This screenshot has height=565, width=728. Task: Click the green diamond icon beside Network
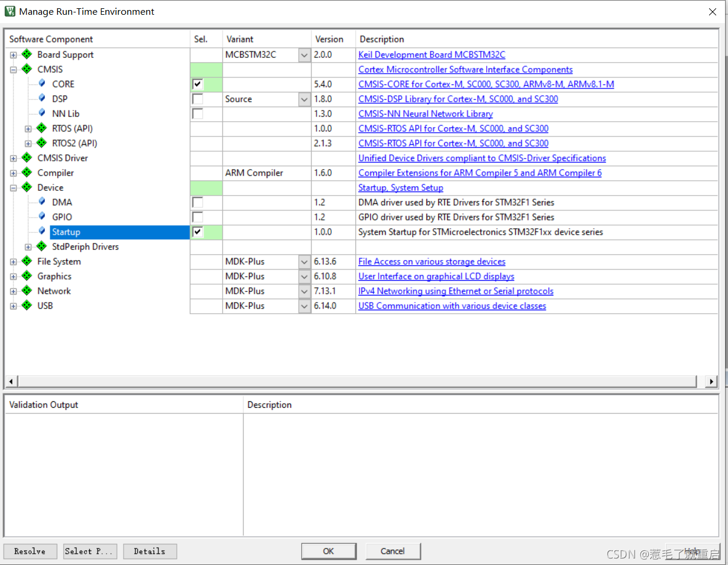click(27, 291)
